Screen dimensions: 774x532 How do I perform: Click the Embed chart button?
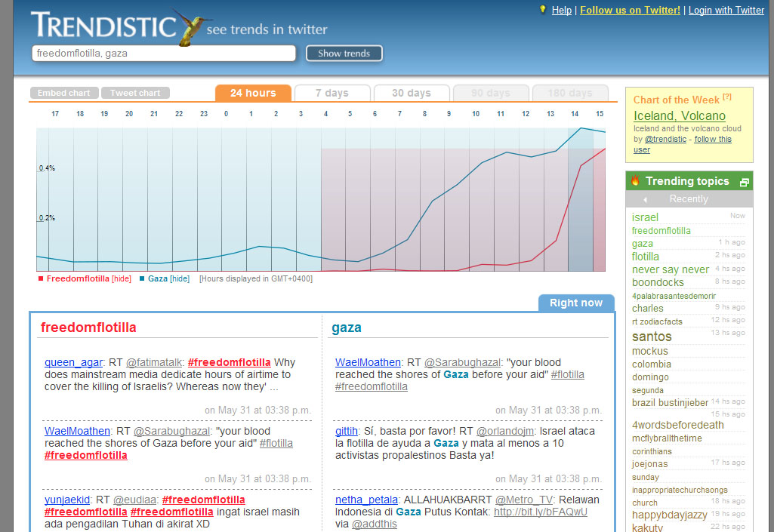tap(64, 93)
